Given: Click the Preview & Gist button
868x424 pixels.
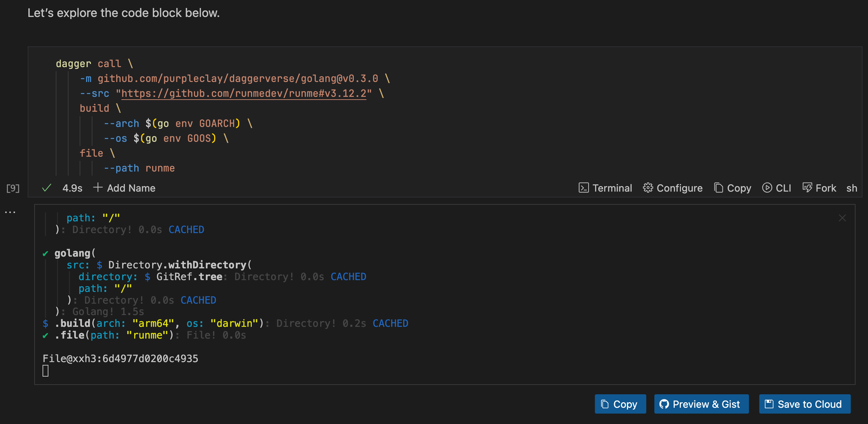Looking at the screenshot, I should tap(701, 404).
